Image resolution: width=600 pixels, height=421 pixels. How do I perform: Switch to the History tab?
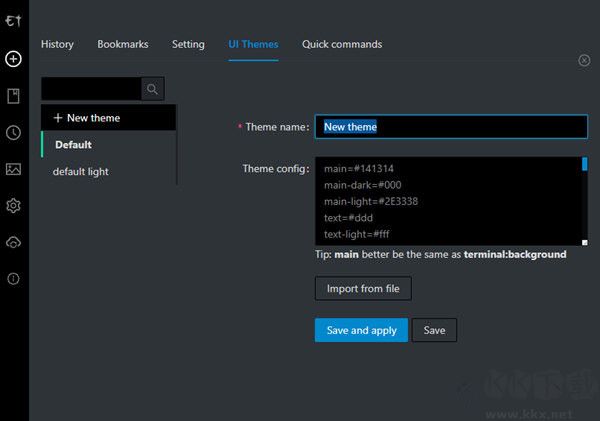tap(57, 44)
